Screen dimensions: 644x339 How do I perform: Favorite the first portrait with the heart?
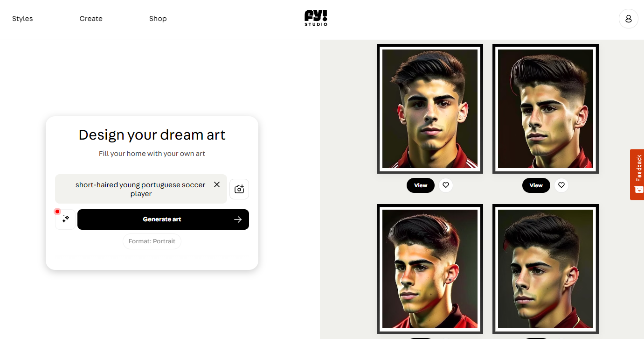click(446, 185)
